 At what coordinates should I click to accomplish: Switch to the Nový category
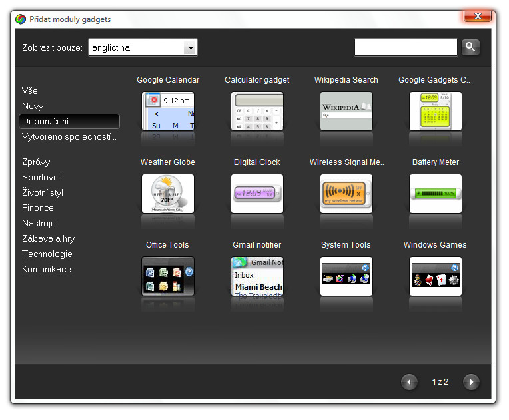(33, 106)
